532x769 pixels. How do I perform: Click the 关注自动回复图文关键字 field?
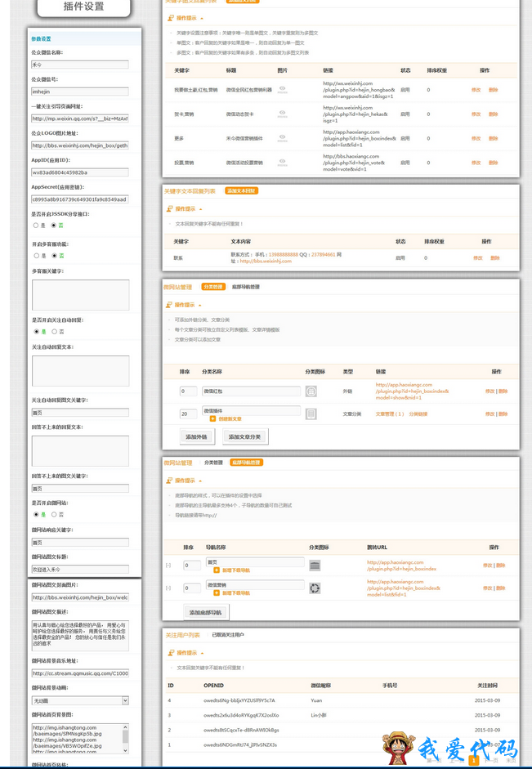tap(80, 413)
